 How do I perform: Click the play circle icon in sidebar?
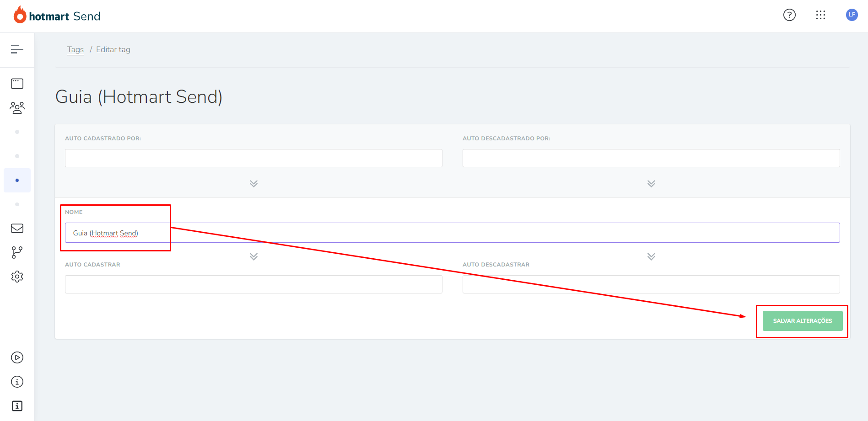[x=17, y=357]
